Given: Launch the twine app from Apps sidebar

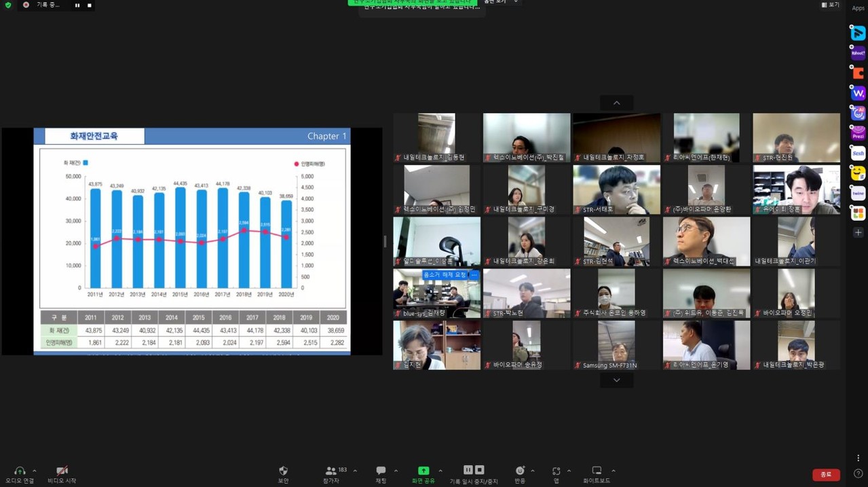Looking at the screenshot, I should click(858, 193).
